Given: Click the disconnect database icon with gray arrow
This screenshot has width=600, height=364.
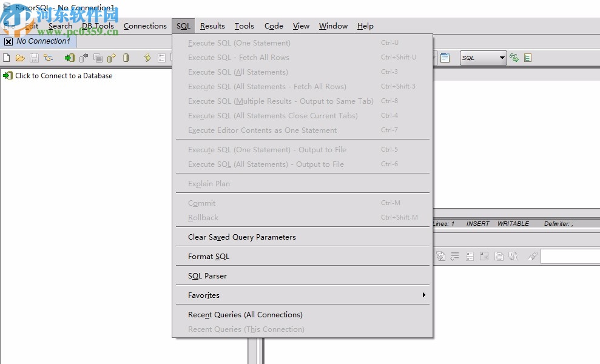Looking at the screenshot, I should click(x=84, y=58).
